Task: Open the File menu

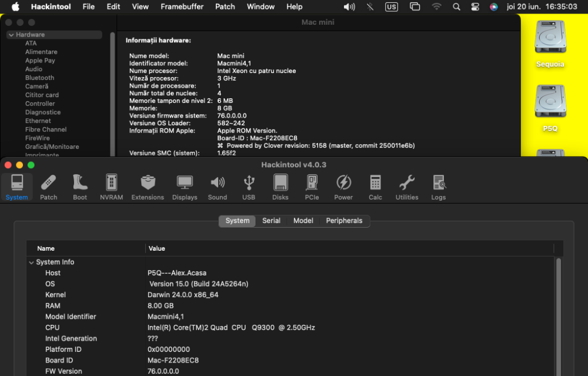Action: click(x=89, y=6)
